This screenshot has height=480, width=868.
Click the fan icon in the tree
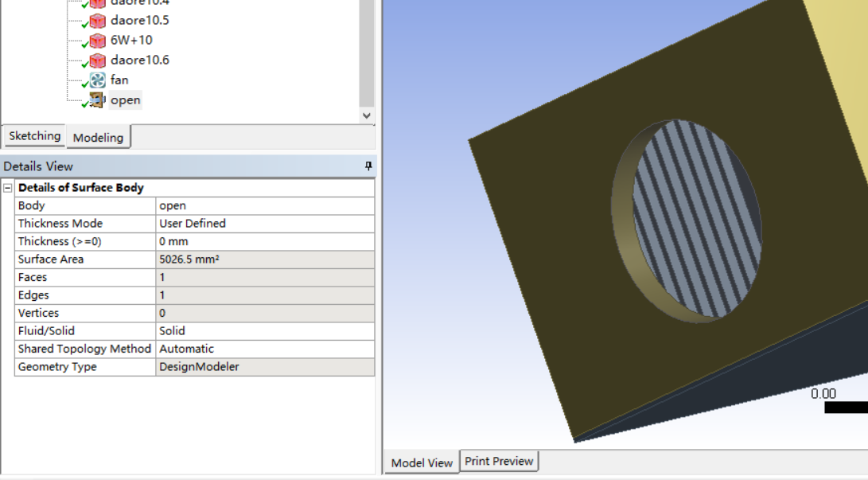pyautogui.click(x=97, y=80)
